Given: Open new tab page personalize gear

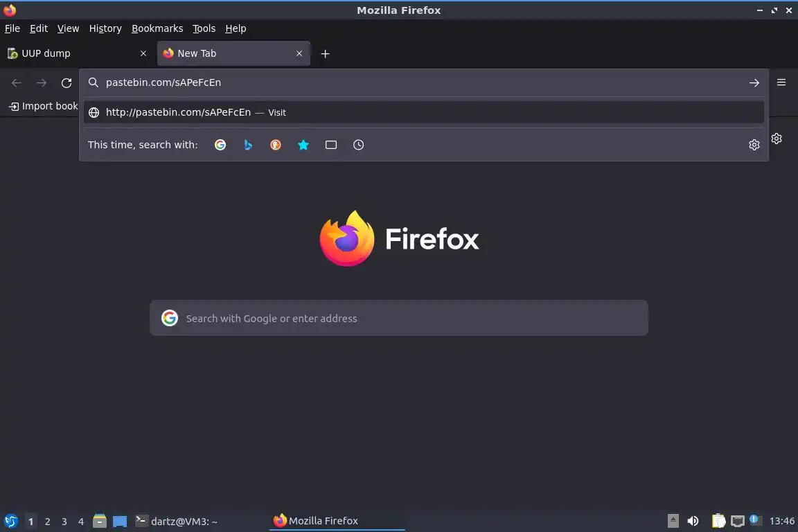Looking at the screenshot, I should [777, 139].
